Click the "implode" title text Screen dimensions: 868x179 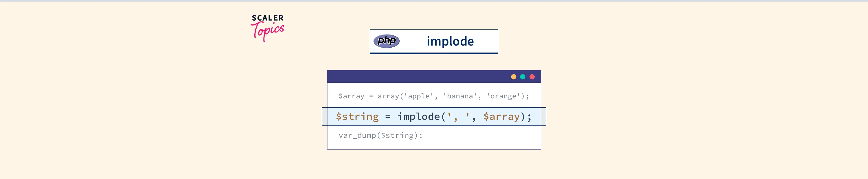coord(450,41)
